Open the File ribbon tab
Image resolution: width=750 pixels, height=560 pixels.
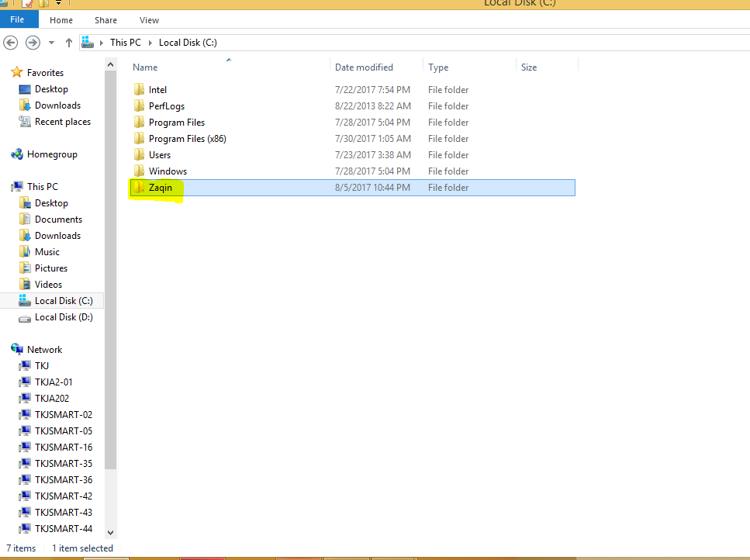[x=19, y=19]
